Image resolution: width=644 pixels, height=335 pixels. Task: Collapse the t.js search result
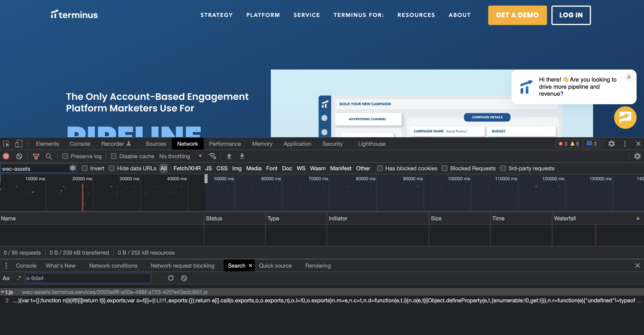click(x=3, y=292)
